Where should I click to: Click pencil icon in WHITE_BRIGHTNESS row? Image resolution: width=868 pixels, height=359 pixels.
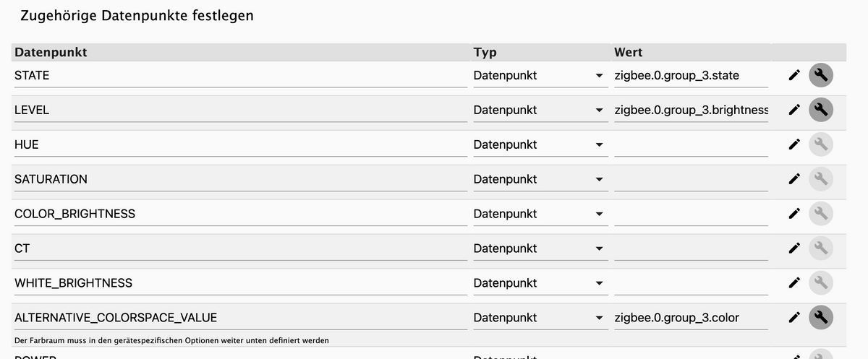(794, 283)
